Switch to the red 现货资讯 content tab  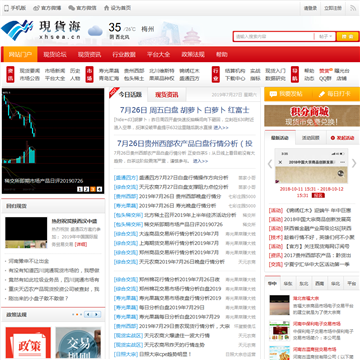click(x=167, y=95)
